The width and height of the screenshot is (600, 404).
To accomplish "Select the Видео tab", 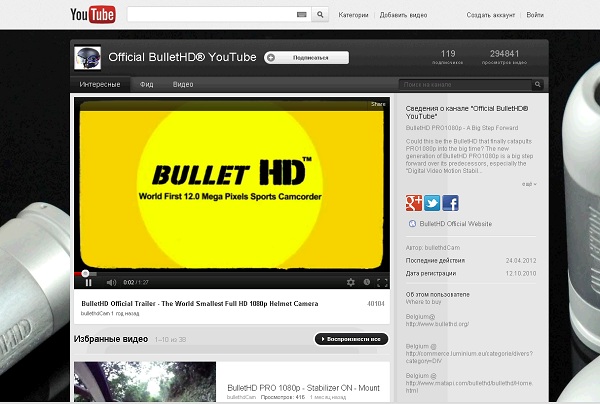I will [x=183, y=84].
